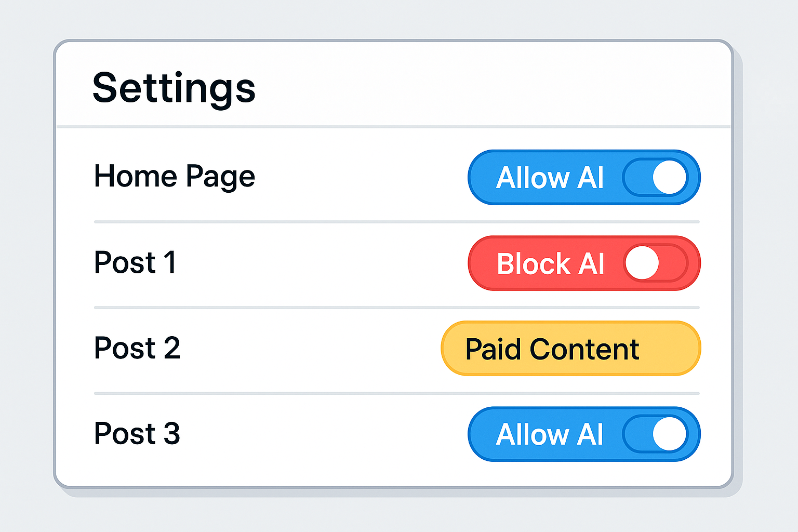Select the Post 2 row label

pyautogui.click(x=137, y=348)
